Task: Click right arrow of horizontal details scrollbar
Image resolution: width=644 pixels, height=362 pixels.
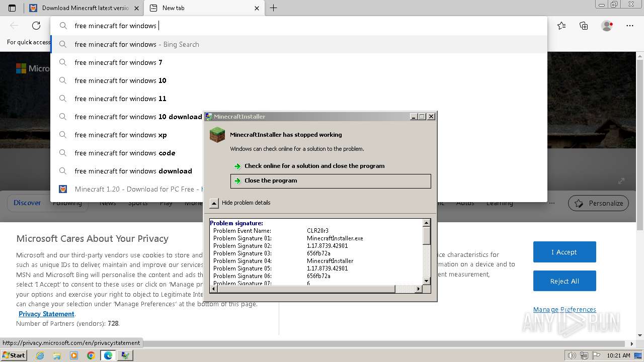Action: tap(418, 289)
